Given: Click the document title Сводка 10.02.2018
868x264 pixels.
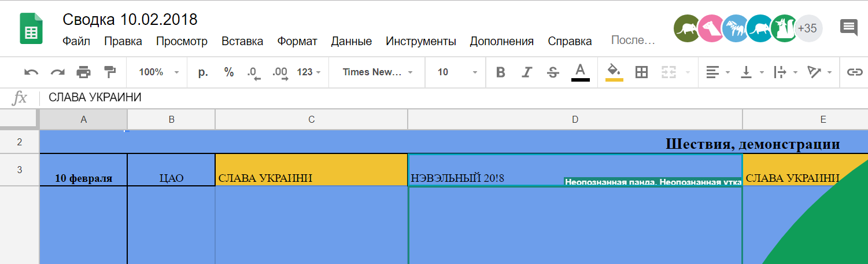Looking at the screenshot, I should (x=130, y=19).
